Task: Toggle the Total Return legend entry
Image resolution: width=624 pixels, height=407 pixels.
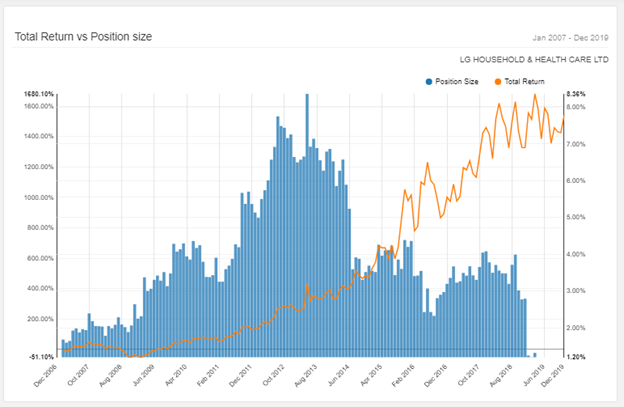Action: click(519, 82)
